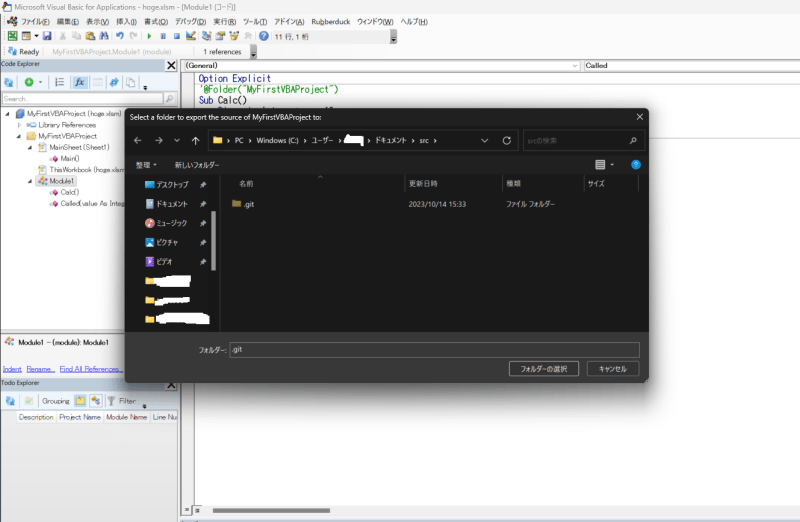The height and width of the screenshot is (522, 800).
Task: Click the search magnifier in Code Explorer
Action: point(170,98)
